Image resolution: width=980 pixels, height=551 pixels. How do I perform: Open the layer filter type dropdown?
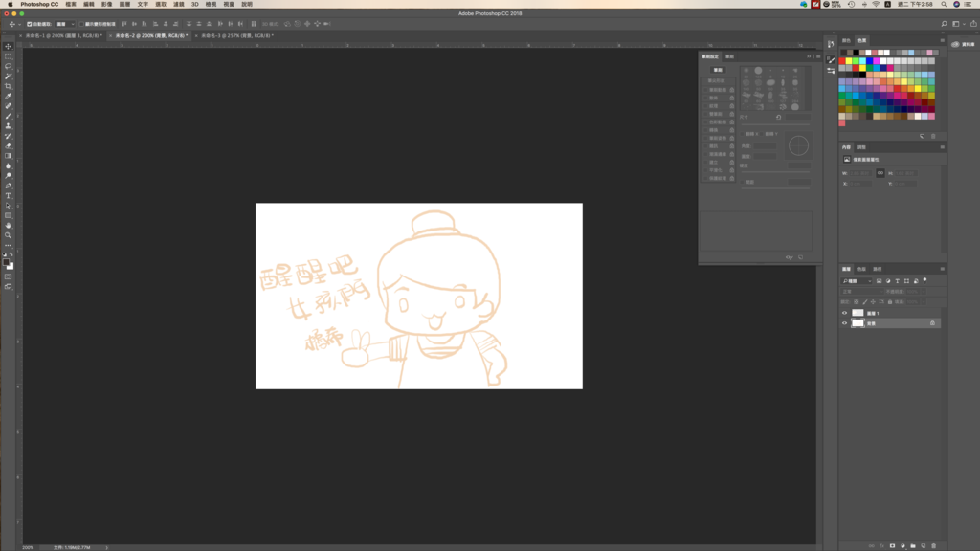tap(856, 281)
